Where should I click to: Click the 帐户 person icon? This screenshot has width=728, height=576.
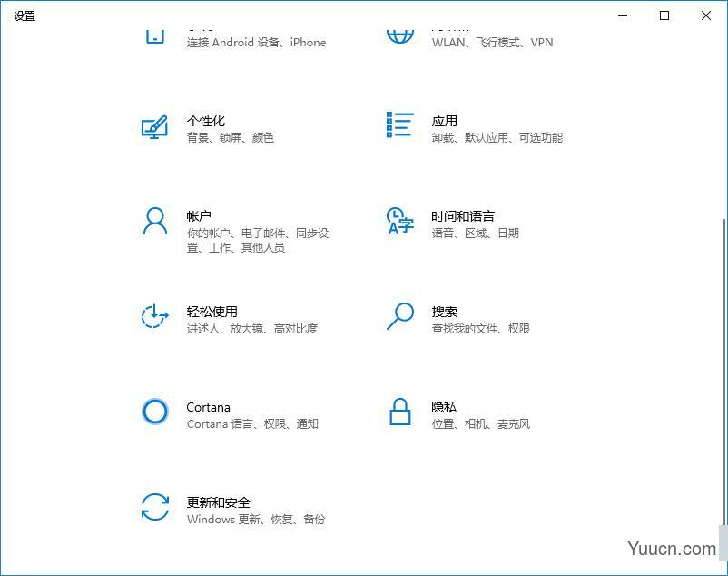pos(155,221)
